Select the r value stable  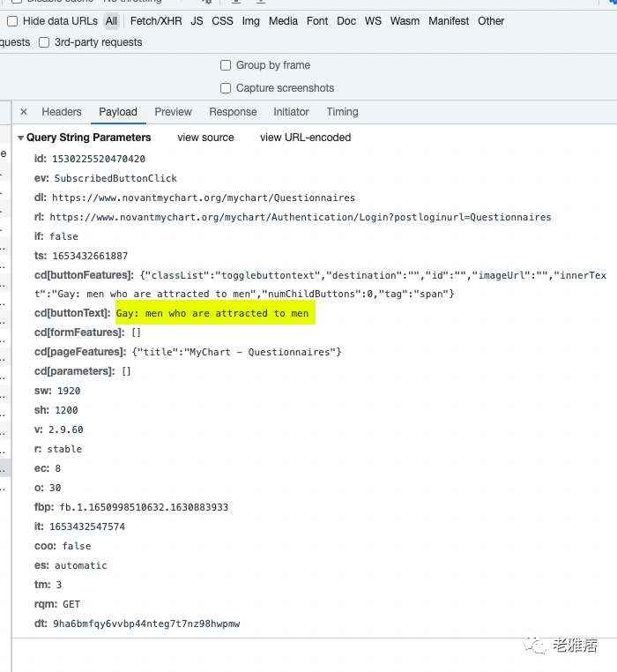tap(64, 449)
